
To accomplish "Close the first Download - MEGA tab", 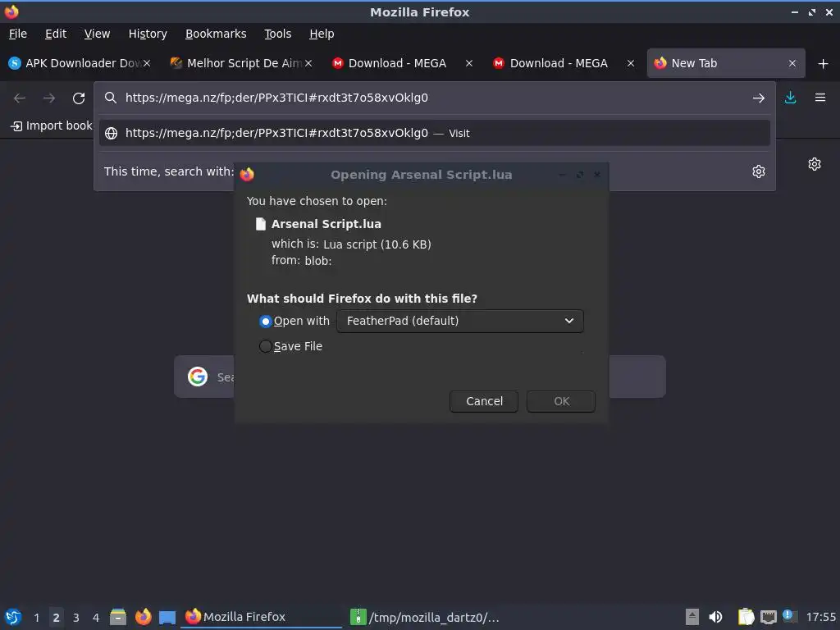I will tap(469, 63).
